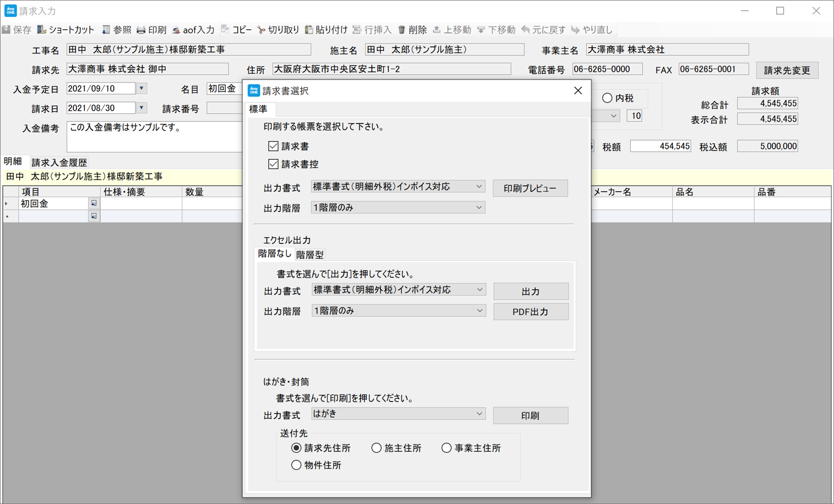This screenshot has width=834, height=504.
Task: Toggle the 請求書 checkbox
Action: tap(273, 147)
